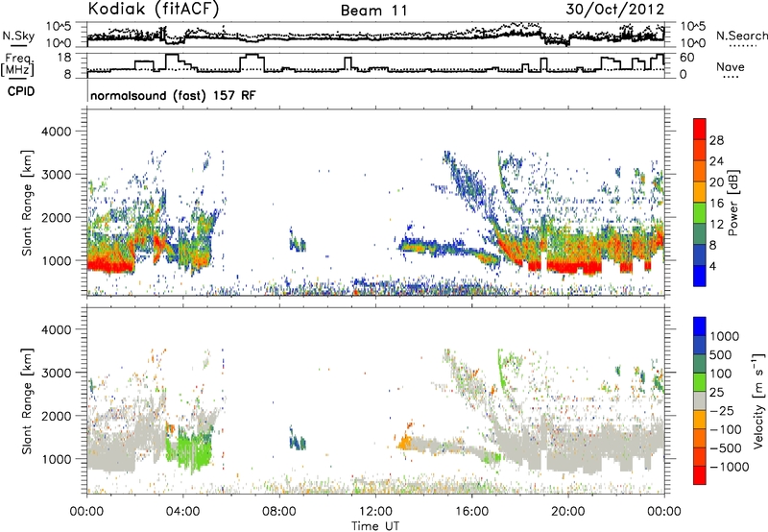Click the dark green 8–12 dB Power segment
The height and width of the screenshot is (532, 768).
pos(700,234)
